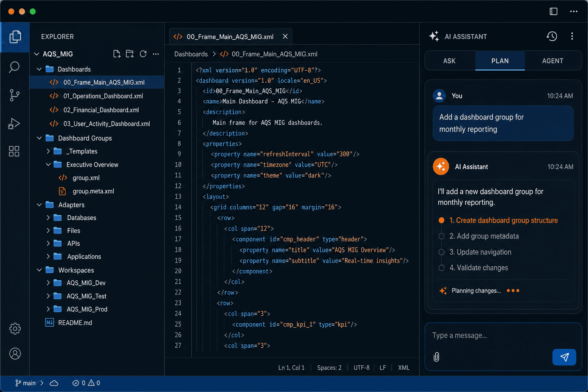Switch to the ASK tab
The width and height of the screenshot is (588, 392).
point(449,61)
